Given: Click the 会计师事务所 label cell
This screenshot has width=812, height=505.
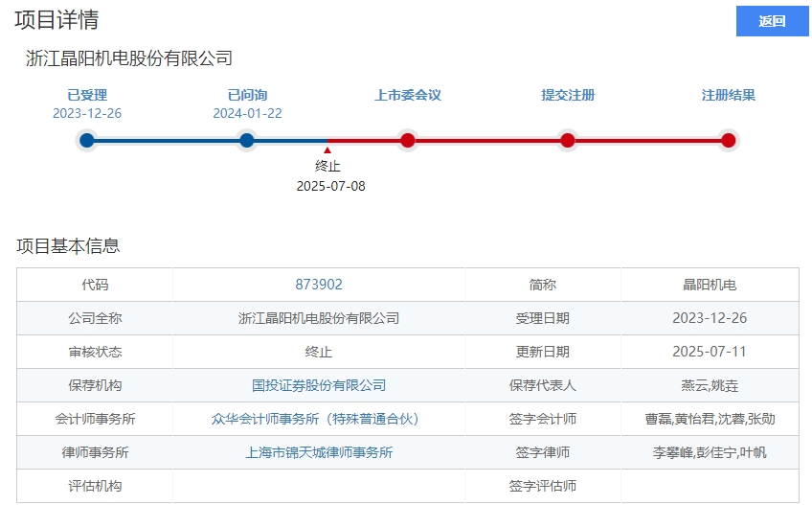Looking at the screenshot, I should tap(95, 419).
